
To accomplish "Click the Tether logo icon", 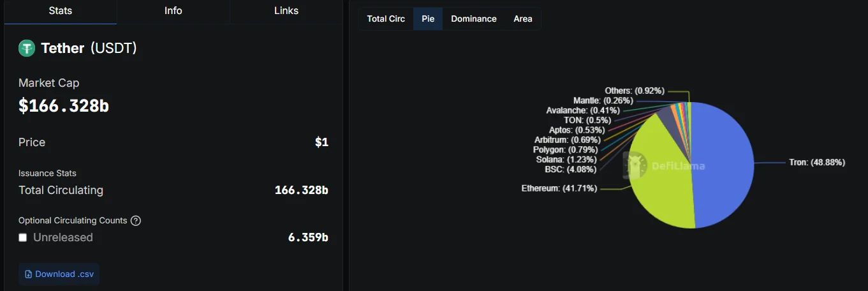I will (27, 48).
